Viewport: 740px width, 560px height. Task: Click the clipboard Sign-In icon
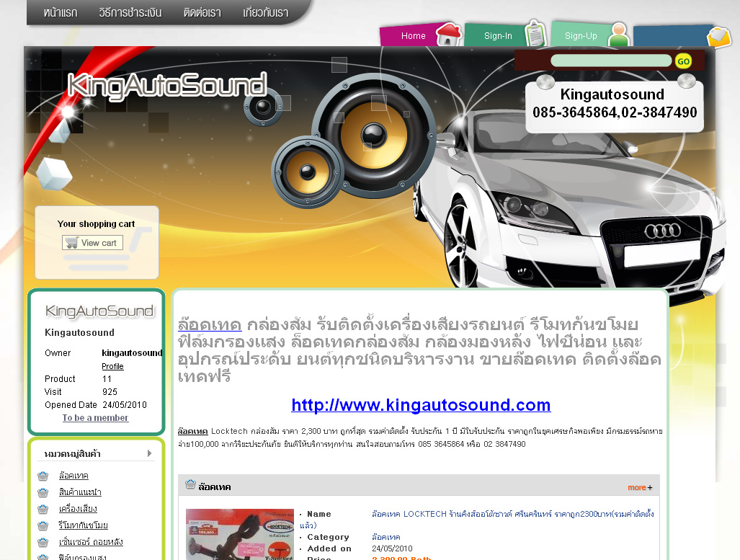pos(535,33)
